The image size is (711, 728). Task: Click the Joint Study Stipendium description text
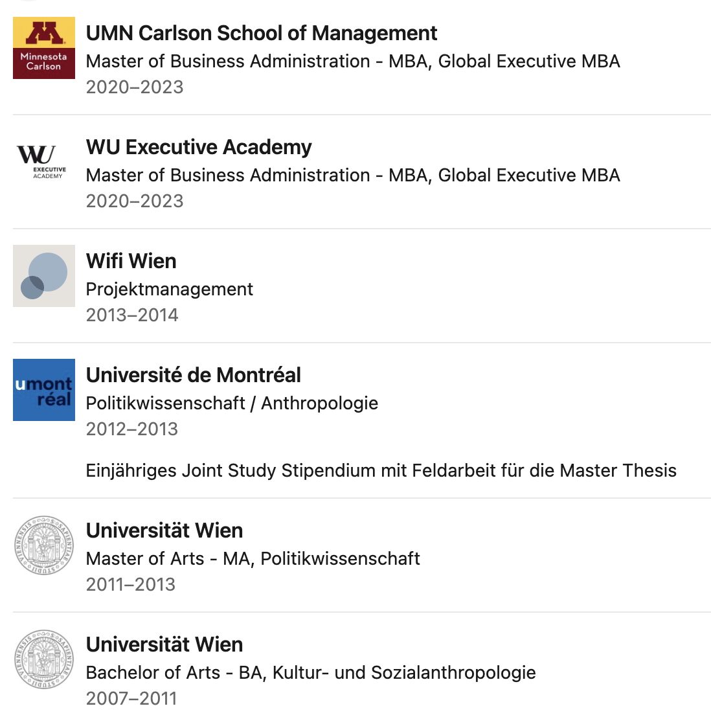pos(381,470)
